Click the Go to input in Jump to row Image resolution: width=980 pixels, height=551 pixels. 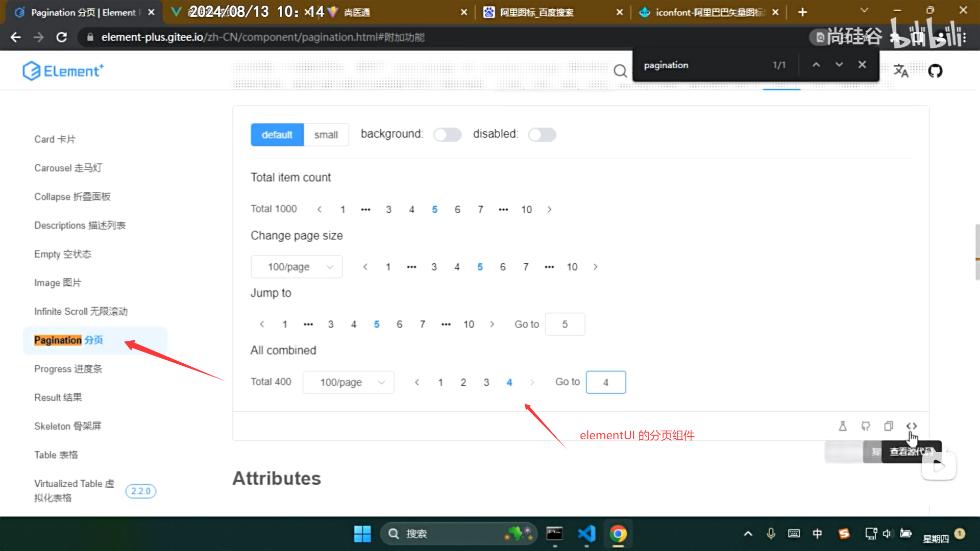tap(565, 324)
